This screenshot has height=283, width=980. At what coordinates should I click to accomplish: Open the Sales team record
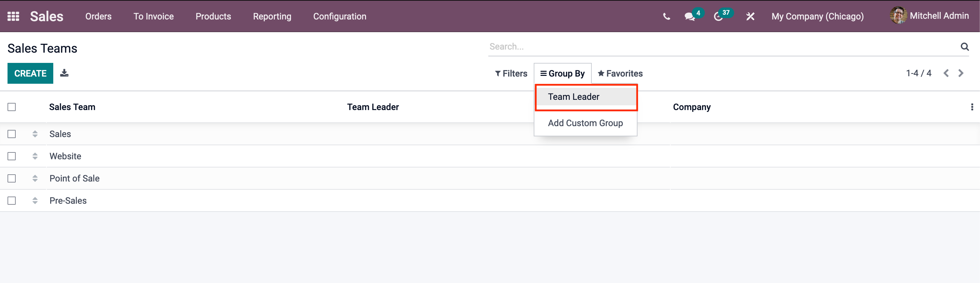[x=60, y=134]
